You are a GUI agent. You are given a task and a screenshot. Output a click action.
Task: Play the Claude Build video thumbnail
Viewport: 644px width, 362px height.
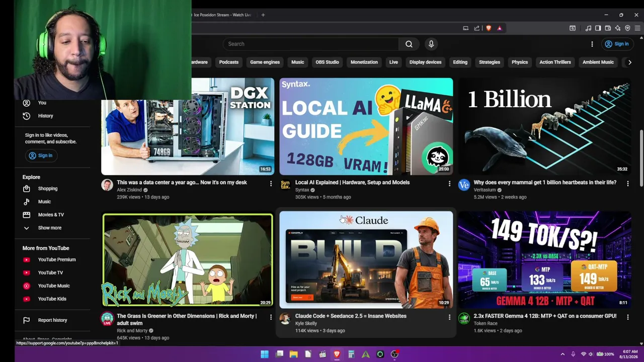click(366, 260)
